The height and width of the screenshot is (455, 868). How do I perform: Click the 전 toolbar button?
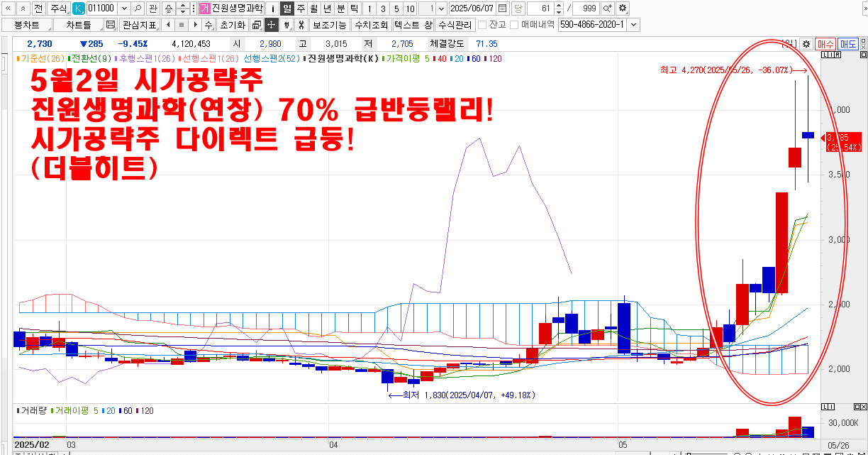38,9
